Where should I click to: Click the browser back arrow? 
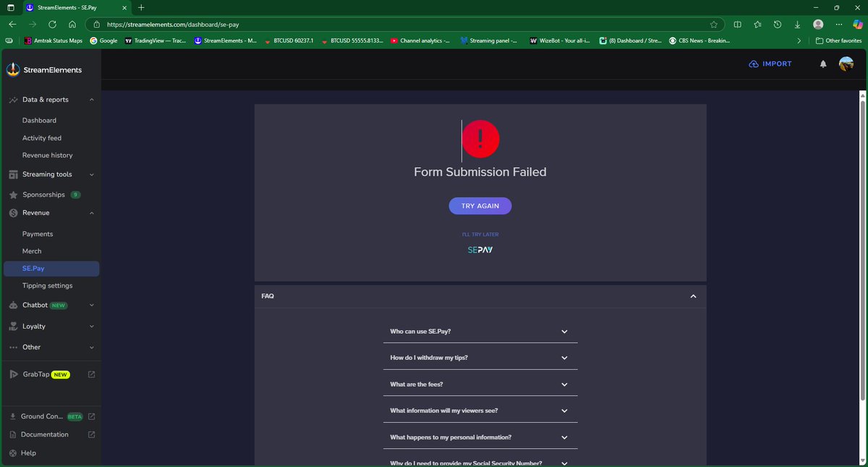pyautogui.click(x=12, y=24)
